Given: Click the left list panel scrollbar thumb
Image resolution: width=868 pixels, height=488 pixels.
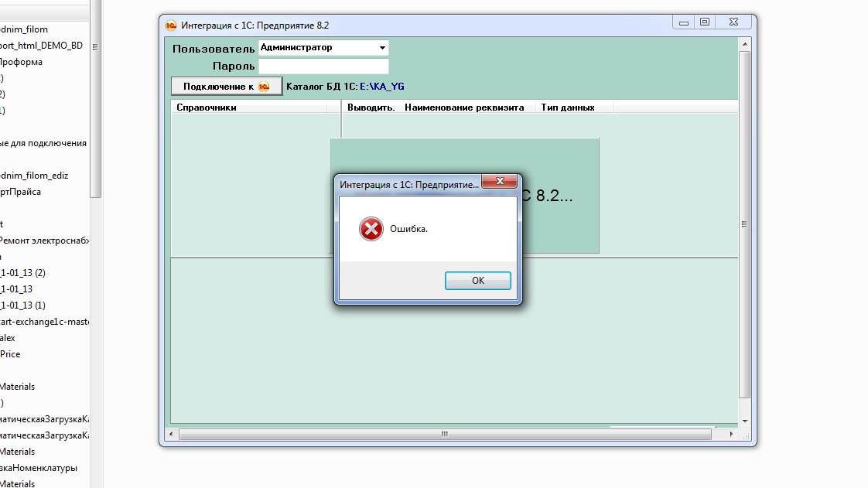Looking at the screenshot, I should click(x=95, y=98).
